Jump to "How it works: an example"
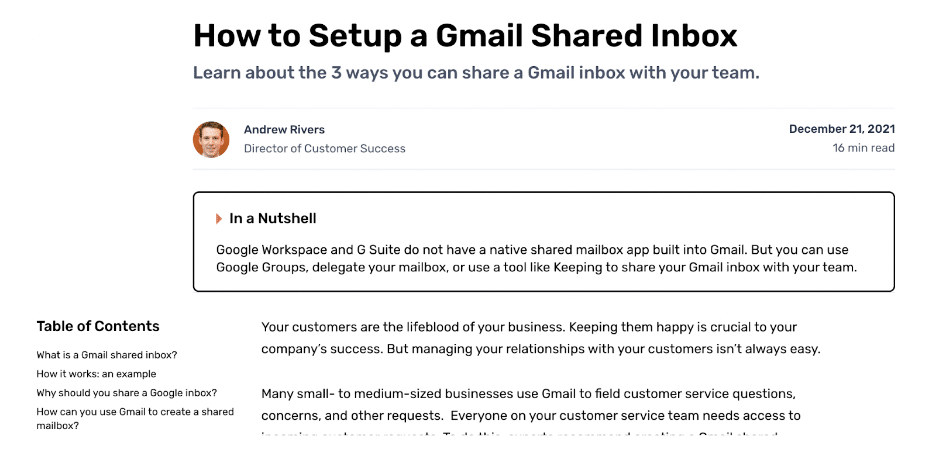 (96, 374)
